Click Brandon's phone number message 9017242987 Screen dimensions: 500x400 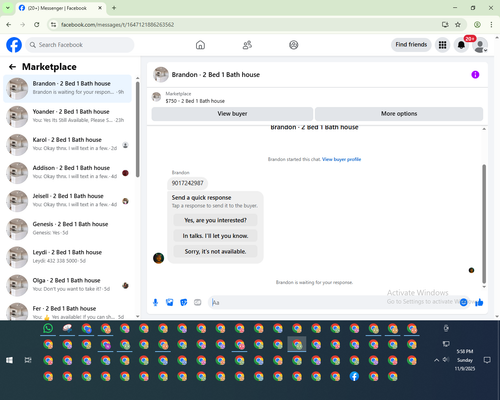[187, 183]
